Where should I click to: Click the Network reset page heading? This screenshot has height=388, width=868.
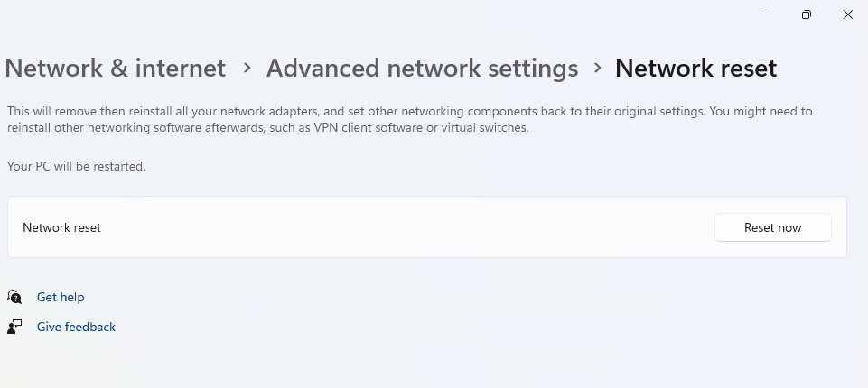pyautogui.click(x=695, y=69)
